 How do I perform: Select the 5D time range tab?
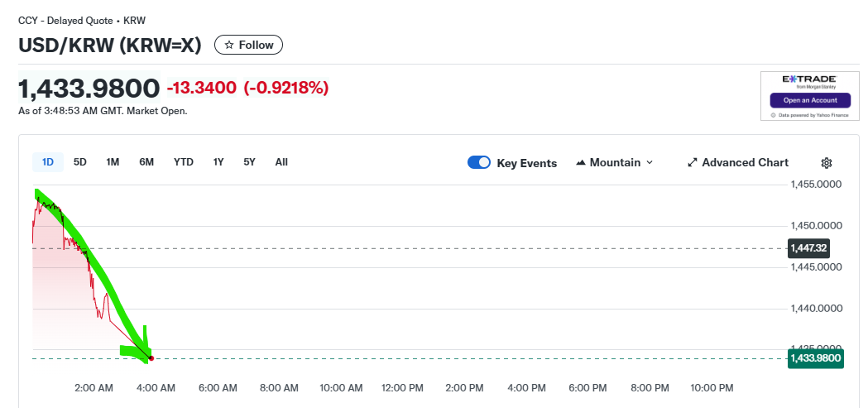point(80,162)
